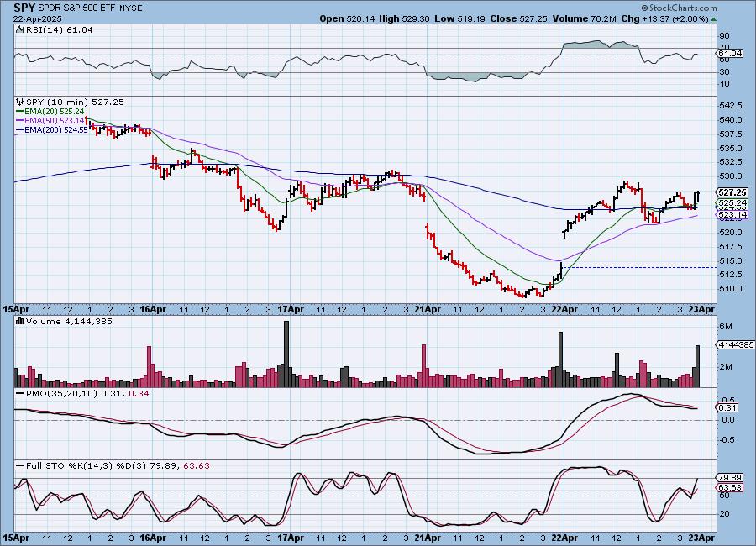Click the 22-Apr-2025 date in the header
This screenshot has width=756, height=546.
37,19
